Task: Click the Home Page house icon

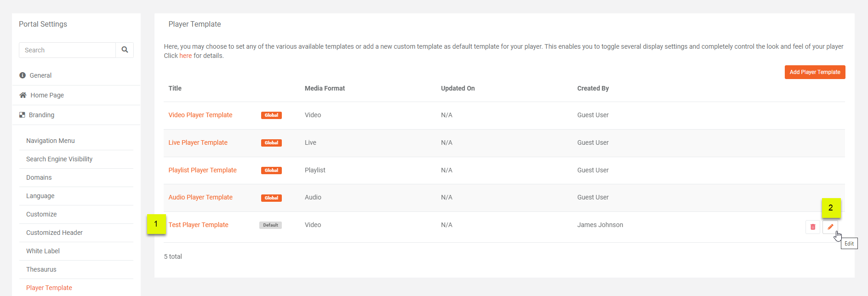Action: point(23,95)
